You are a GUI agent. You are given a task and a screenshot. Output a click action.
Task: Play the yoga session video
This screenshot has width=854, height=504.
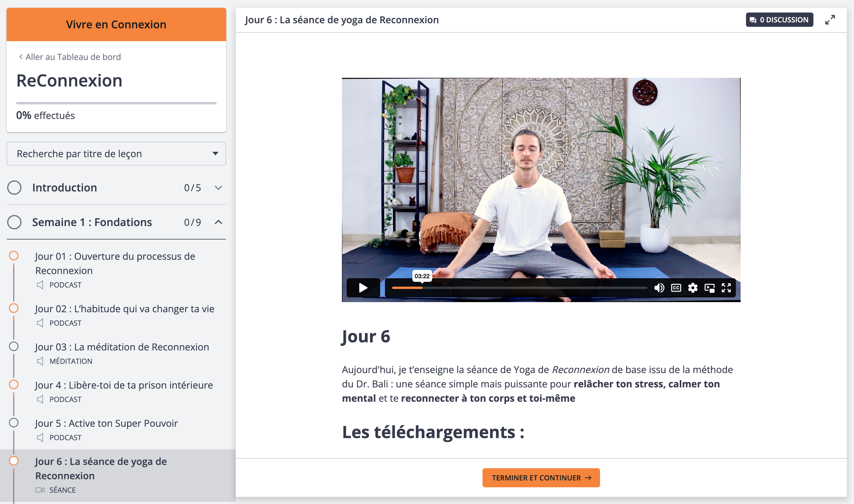(x=363, y=288)
